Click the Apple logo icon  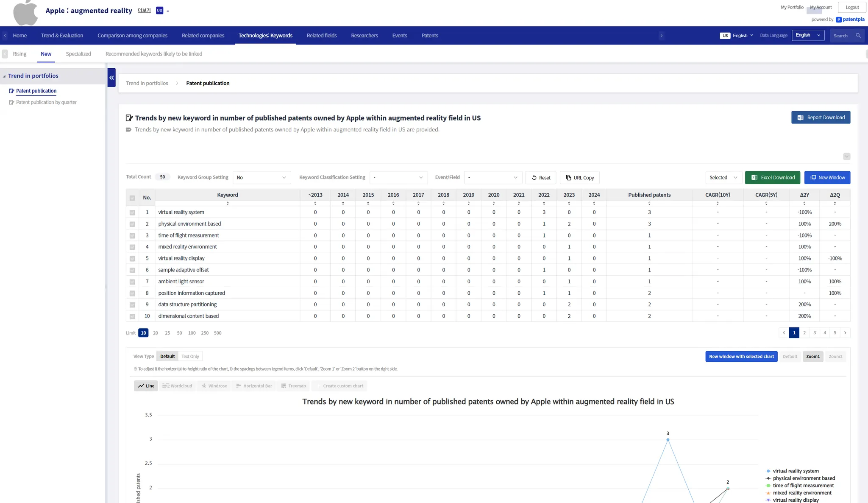click(25, 13)
